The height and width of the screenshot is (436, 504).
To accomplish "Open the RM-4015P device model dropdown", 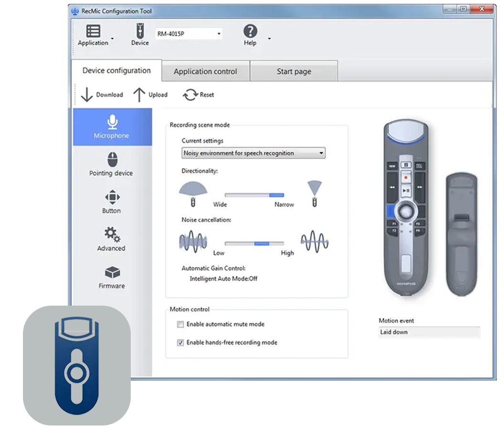I will pyautogui.click(x=189, y=34).
